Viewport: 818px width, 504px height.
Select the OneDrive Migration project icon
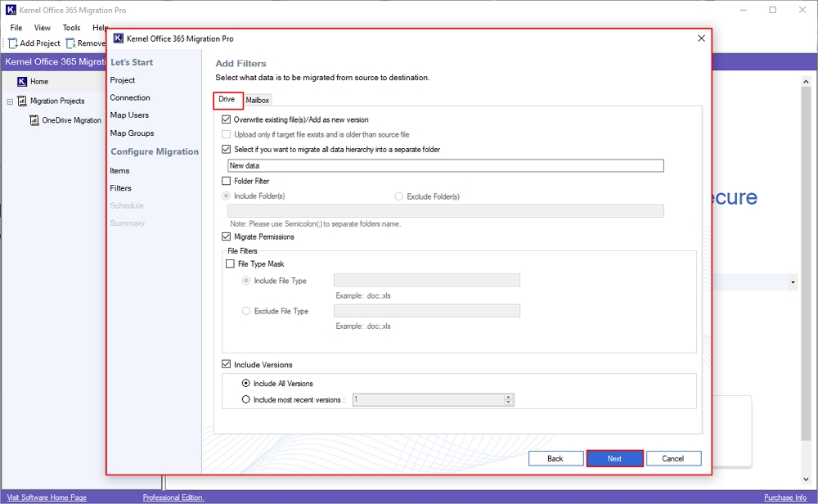click(34, 120)
